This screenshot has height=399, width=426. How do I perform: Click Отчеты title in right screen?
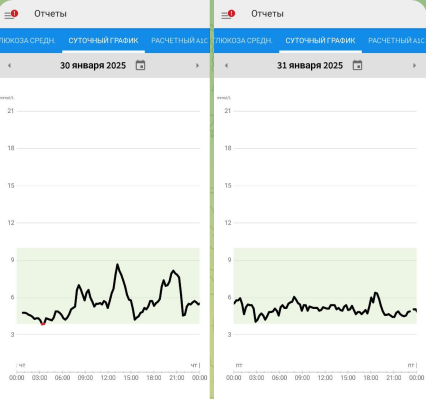pyautogui.click(x=267, y=14)
